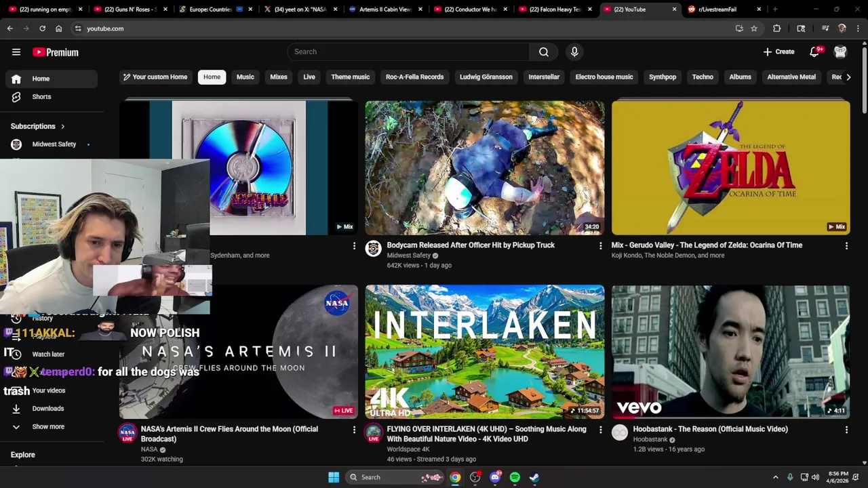This screenshot has width=868, height=488.
Task: Select the Albums filter chip
Action: coord(741,77)
